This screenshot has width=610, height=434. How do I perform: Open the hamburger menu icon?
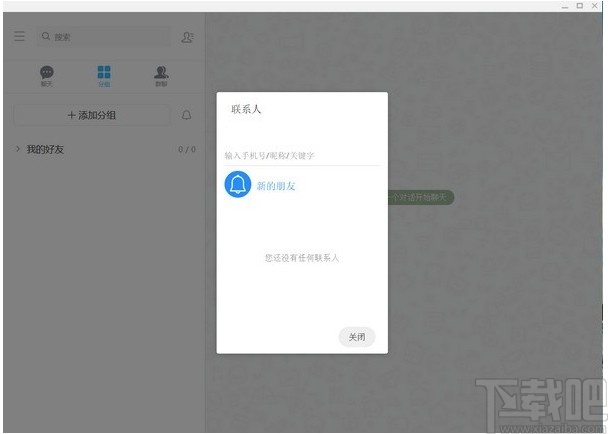[x=19, y=36]
